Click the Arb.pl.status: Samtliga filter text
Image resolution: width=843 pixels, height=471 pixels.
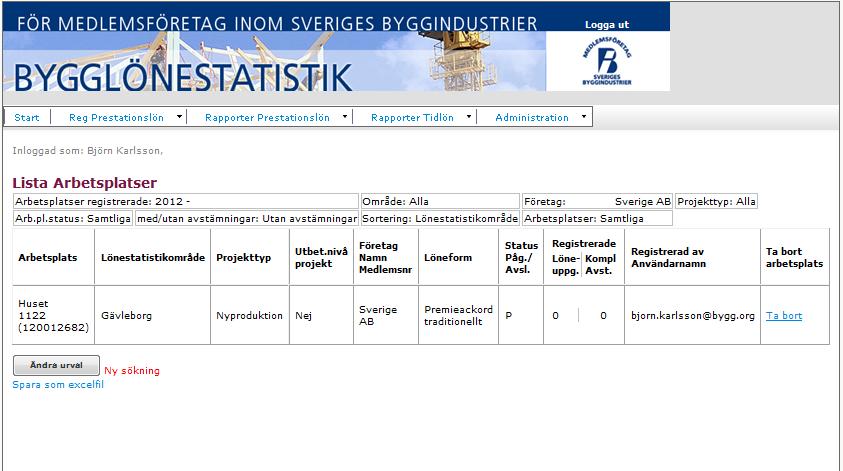(x=73, y=218)
